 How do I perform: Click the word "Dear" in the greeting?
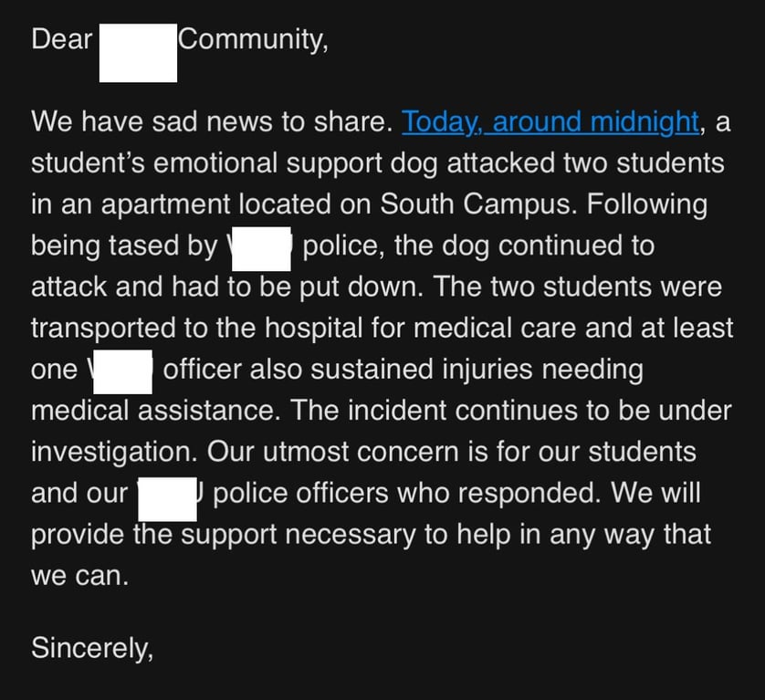(62, 40)
